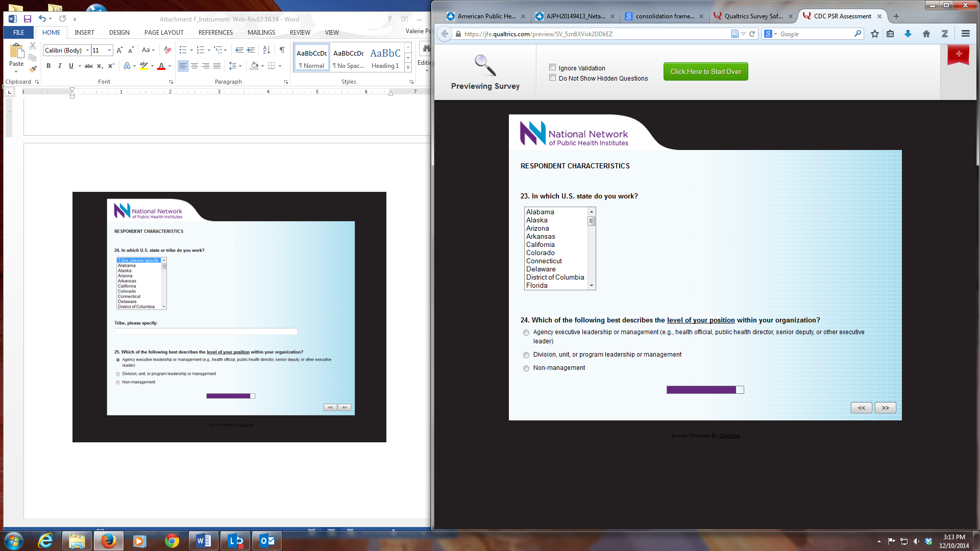The width and height of the screenshot is (980, 551).
Task: Reload the Qualtrics preview page
Action: tap(752, 34)
